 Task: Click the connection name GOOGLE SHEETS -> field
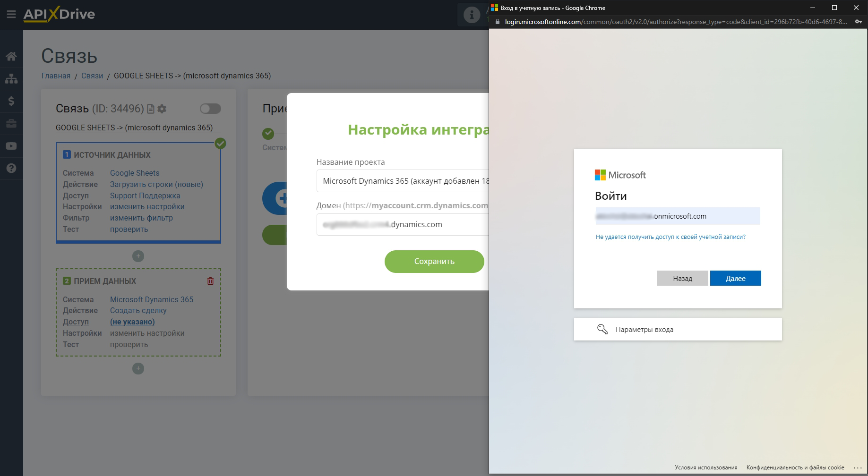click(x=138, y=128)
